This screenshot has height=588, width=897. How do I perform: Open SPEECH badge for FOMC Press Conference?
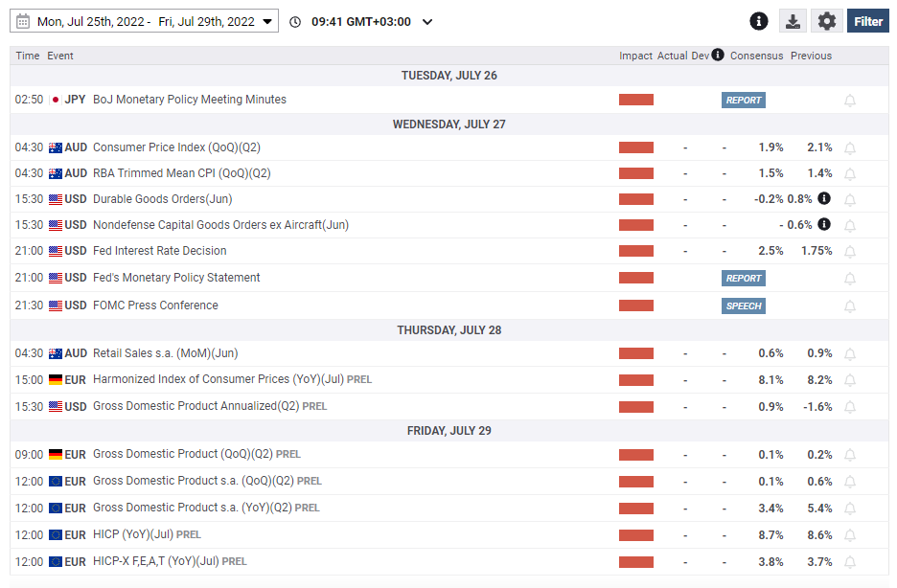743,305
